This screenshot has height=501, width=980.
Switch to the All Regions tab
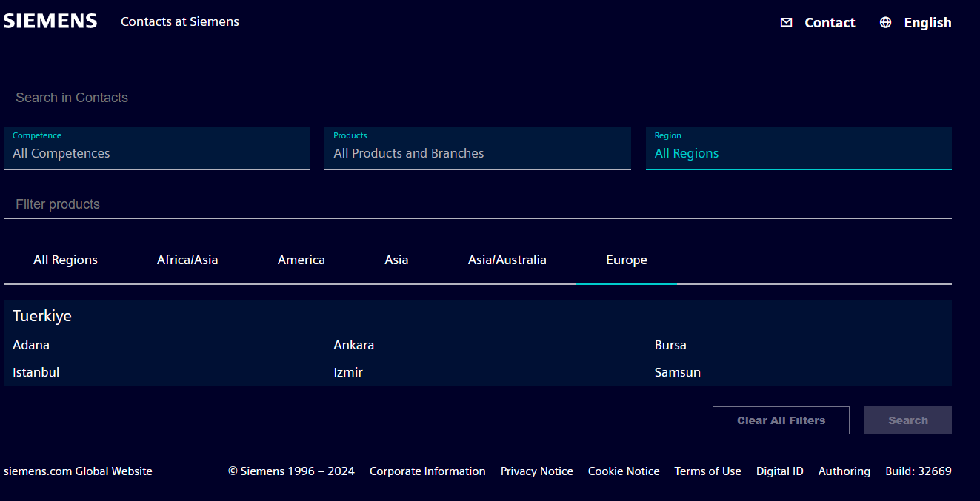[65, 260]
